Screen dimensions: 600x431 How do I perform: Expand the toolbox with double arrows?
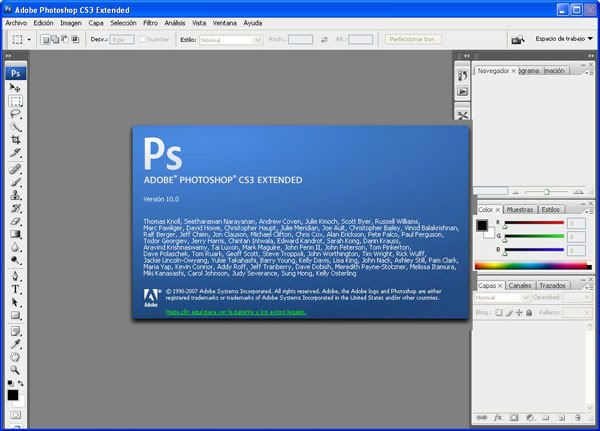[8, 56]
